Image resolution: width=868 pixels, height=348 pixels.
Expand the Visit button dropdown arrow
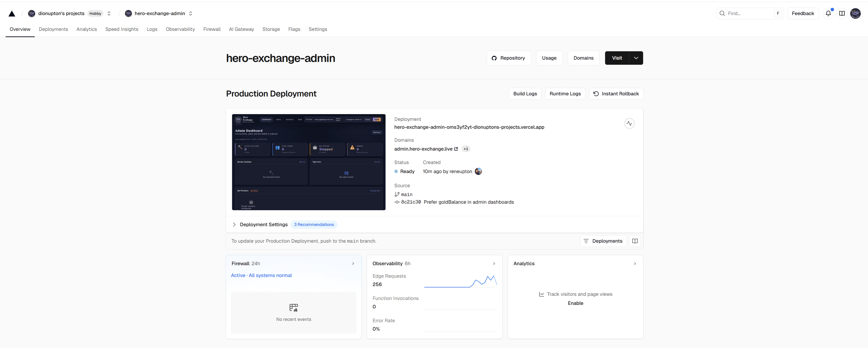click(x=636, y=58)
